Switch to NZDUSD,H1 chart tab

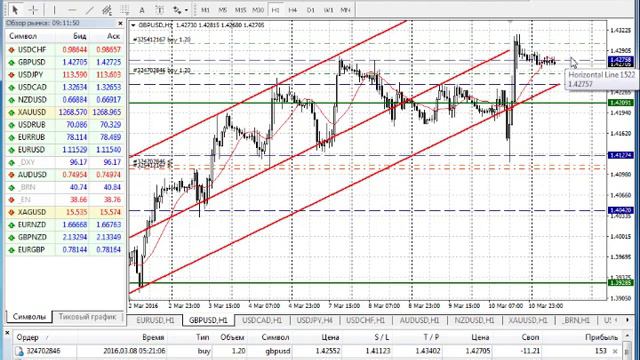474,320
